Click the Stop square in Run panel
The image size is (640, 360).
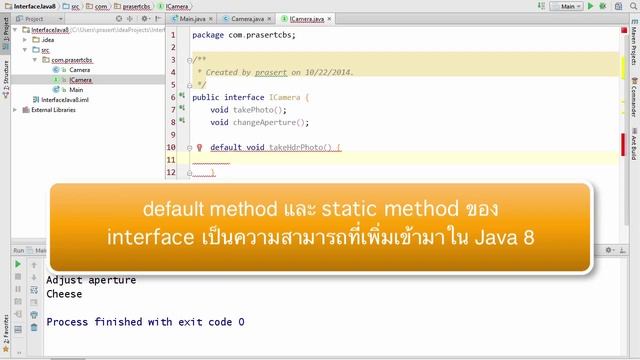(18, 277)
